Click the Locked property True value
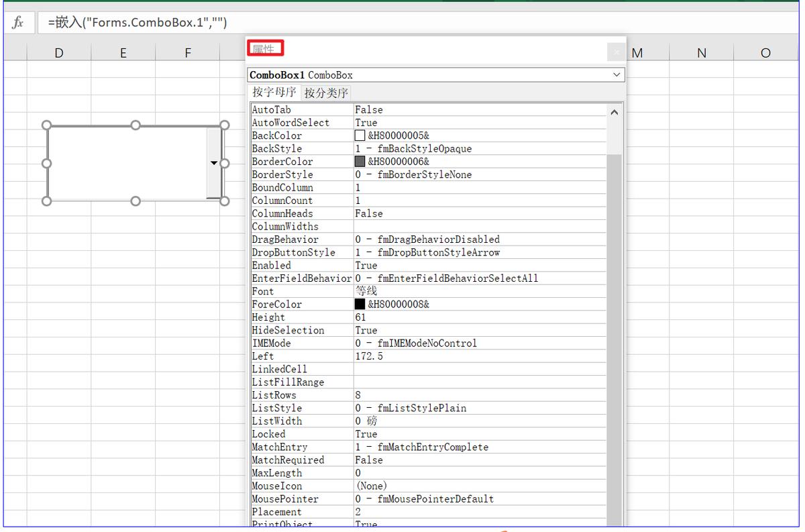 (x=366, y=434)
